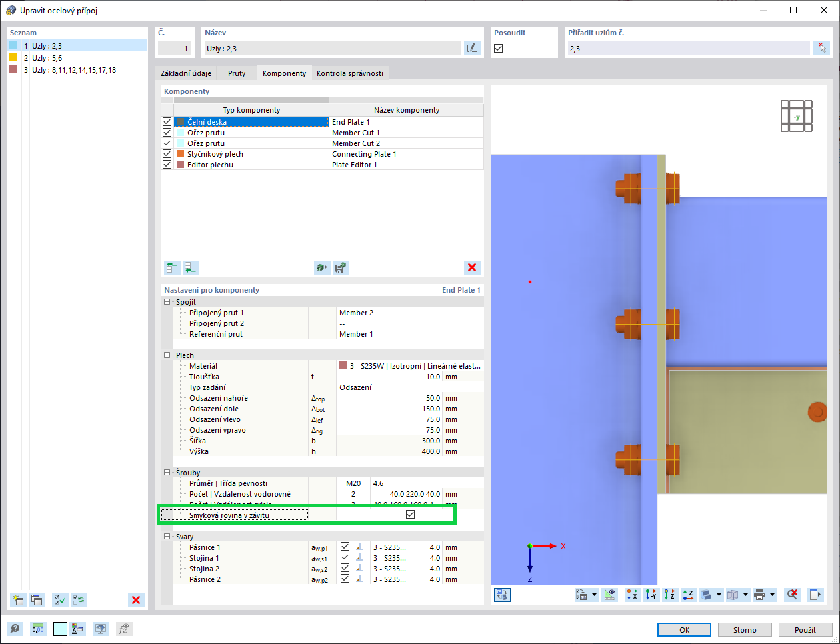
Task: Click the load component from library icon
Action: [322, 267]
